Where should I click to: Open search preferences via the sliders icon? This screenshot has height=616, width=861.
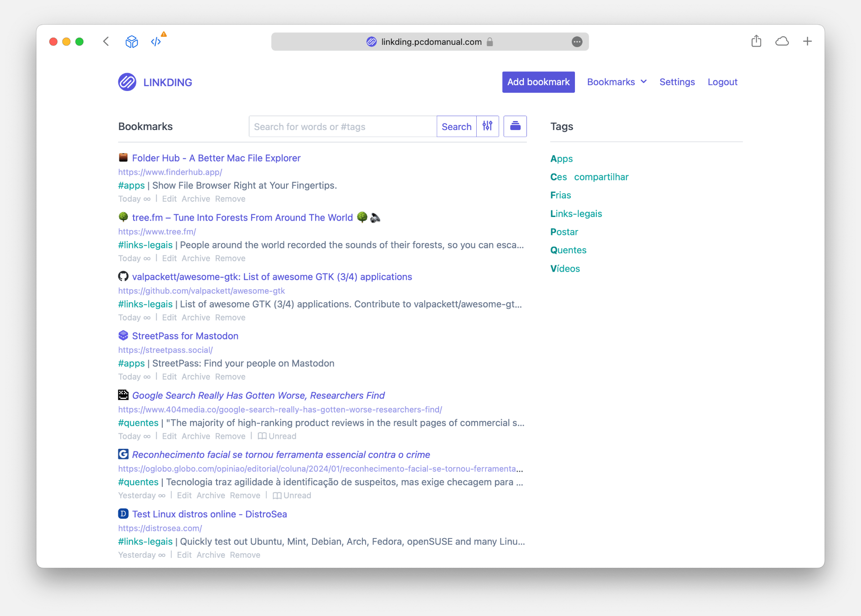click(x=487, y=126)
